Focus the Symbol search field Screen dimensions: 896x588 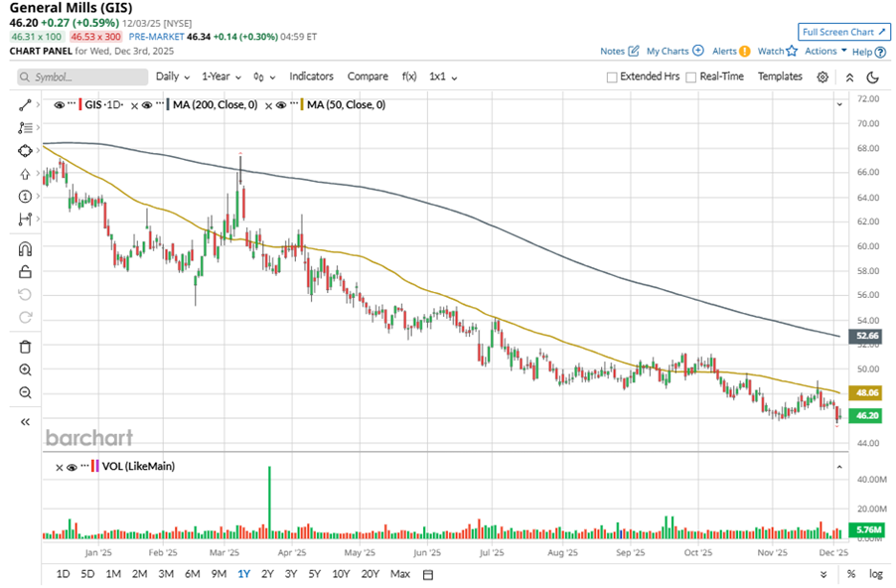(82, 77)
